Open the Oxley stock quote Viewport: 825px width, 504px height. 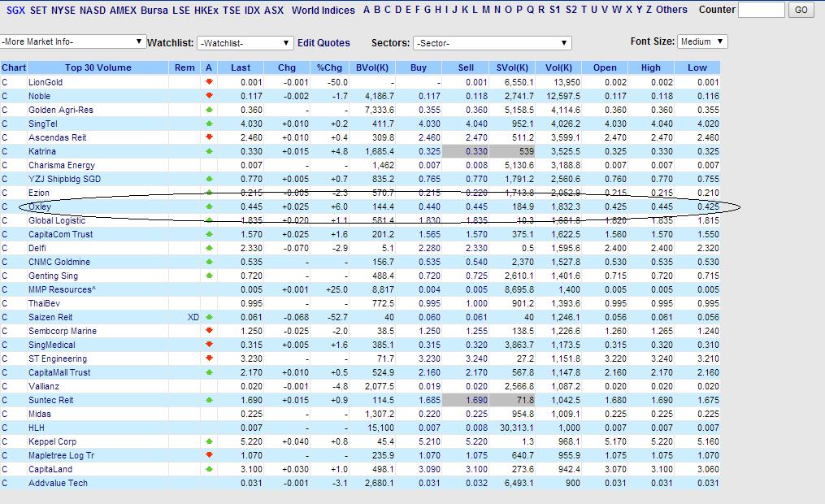point(40,206)
